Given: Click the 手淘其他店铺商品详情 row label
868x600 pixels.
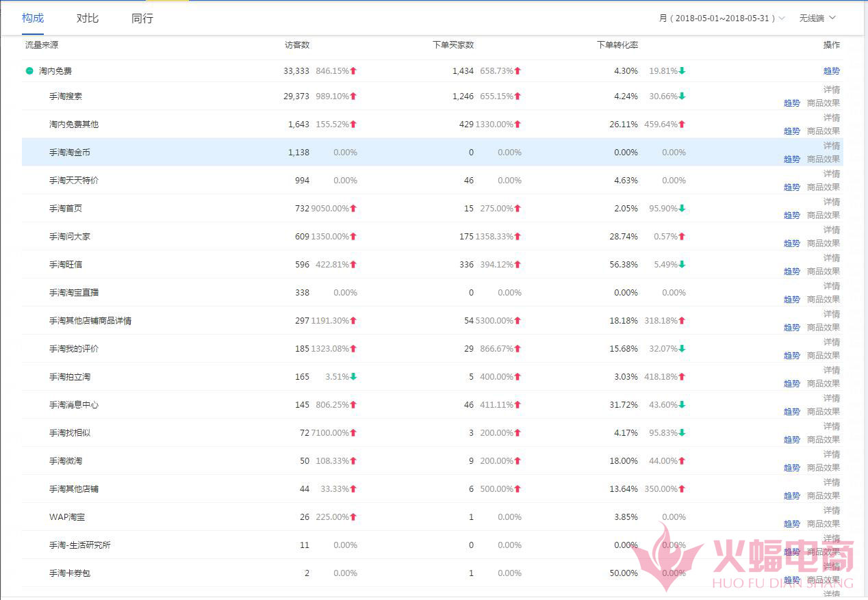Looking at the screenshot, I should [x=90, y=321].
